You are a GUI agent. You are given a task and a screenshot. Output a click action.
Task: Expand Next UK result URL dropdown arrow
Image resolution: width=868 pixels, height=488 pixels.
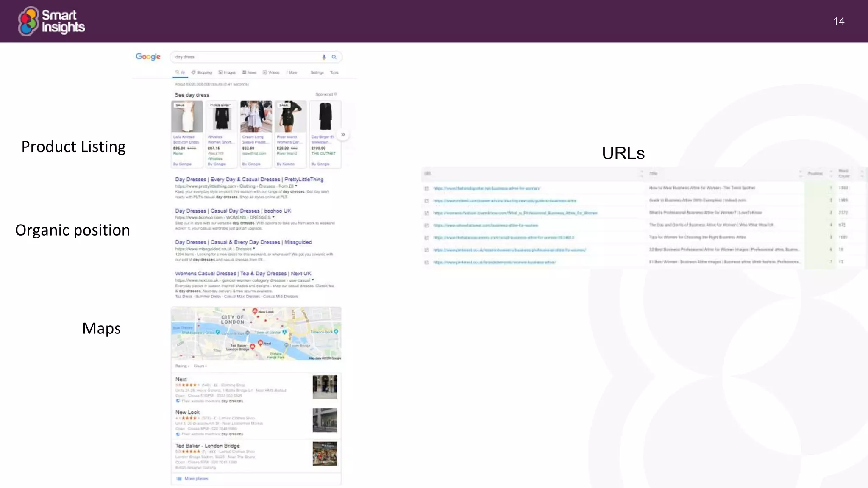(x=313, y=280)
